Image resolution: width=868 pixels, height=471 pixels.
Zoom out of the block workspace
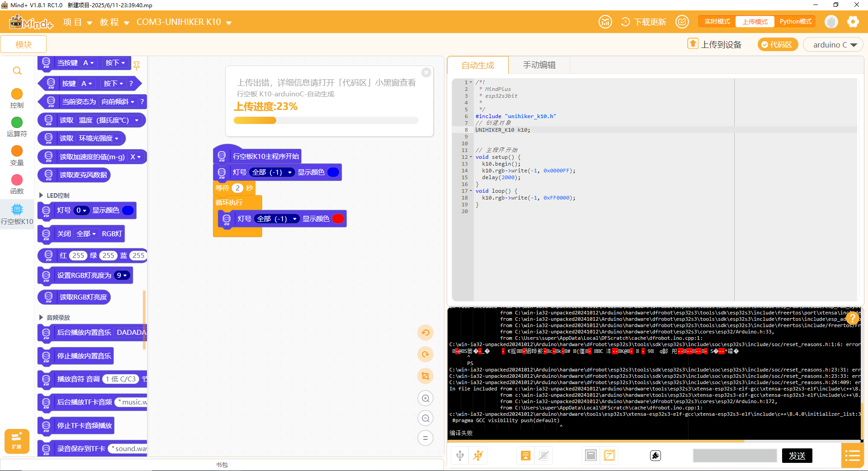click(x=425, y=419)
